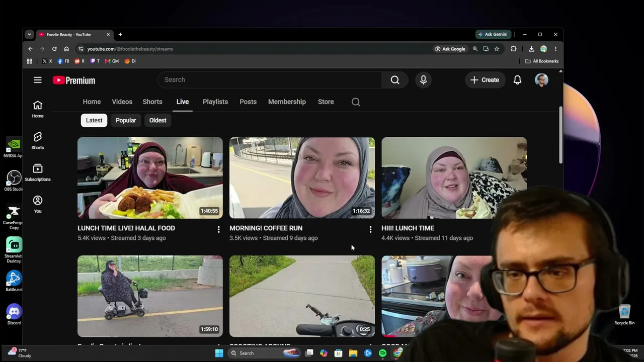Focus the YouTube search field
Viewport: 644px width, 362px height.
pos(270,80)
